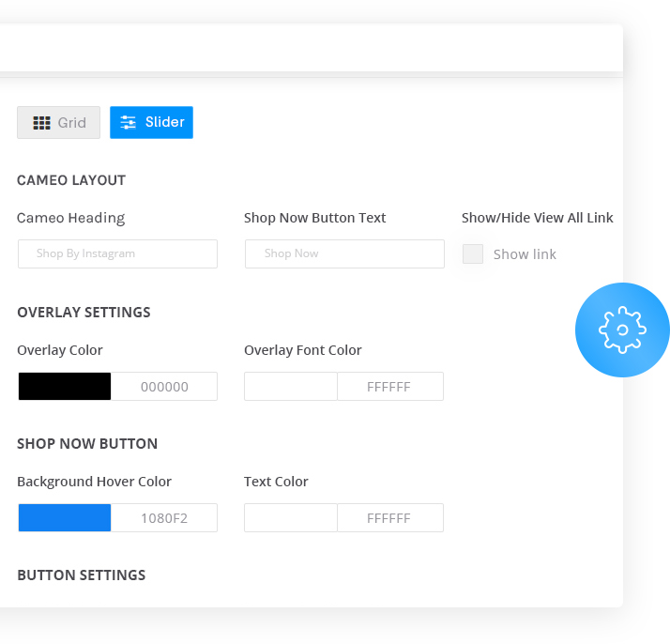Image resolution: width=670 pixels, height=644 pixels.
Task: Edit the 1080F2 hex value field
Action: coord(164,518)
